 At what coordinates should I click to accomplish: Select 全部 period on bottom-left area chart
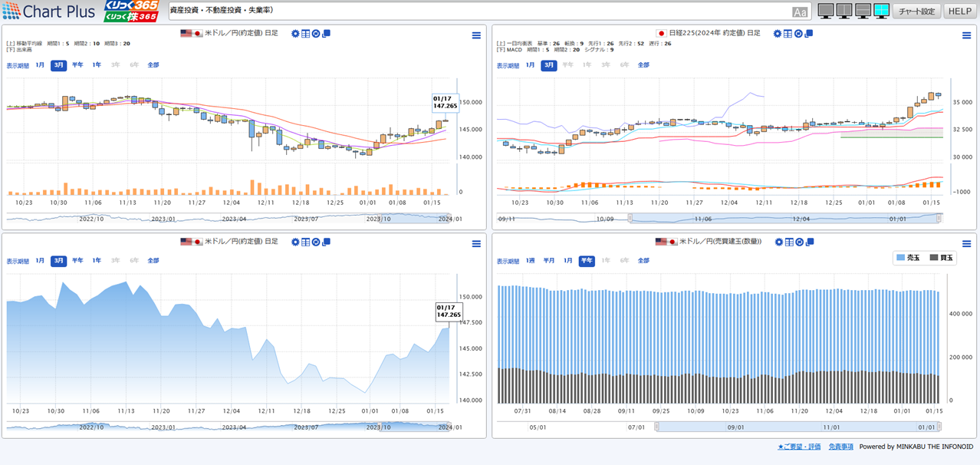153,261
